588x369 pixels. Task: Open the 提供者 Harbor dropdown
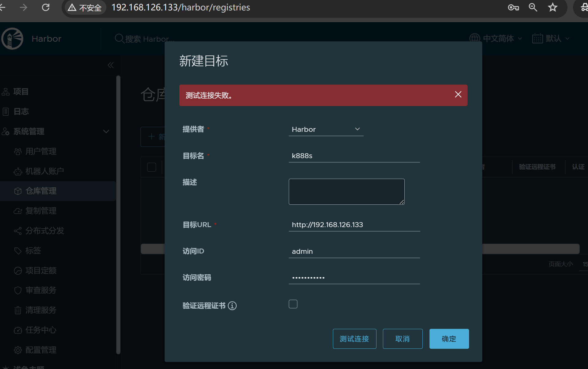[x=326, y=129]
